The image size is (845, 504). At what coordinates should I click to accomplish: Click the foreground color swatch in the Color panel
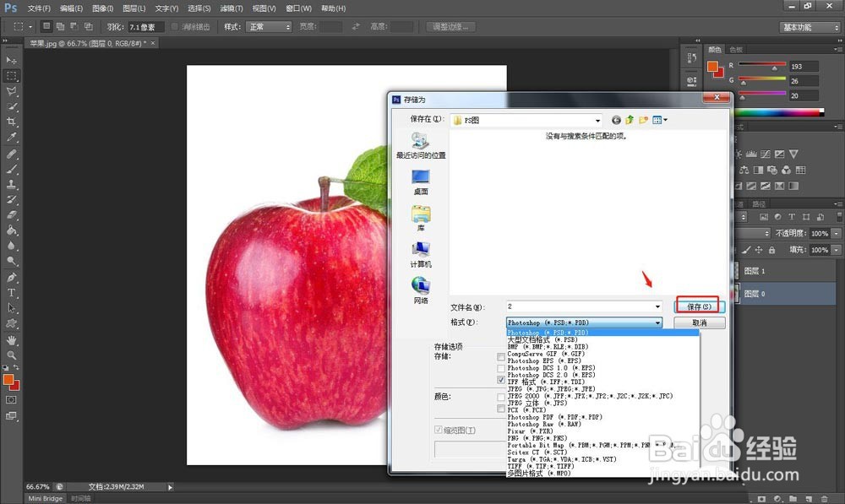tap(713, 67)
